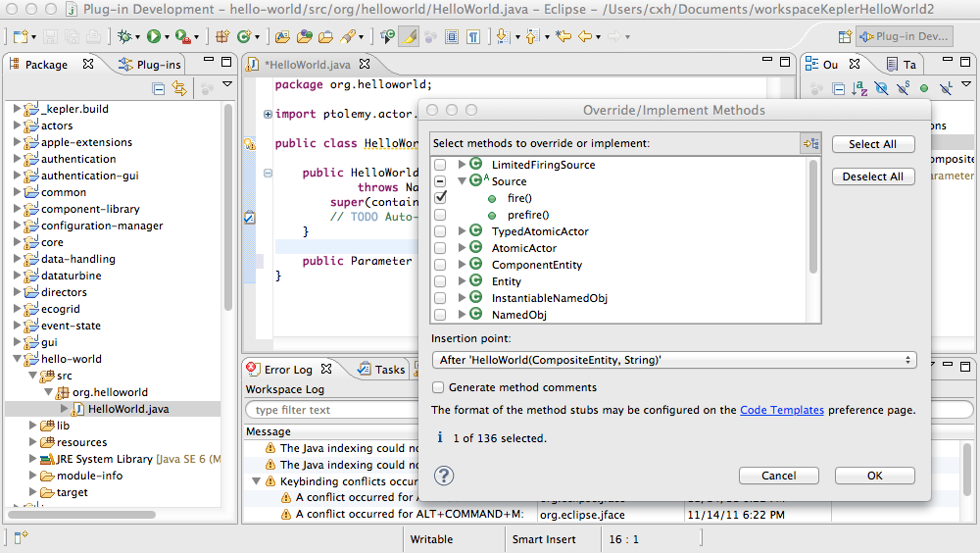Image resolution: width=980 pixels, height=553 pixels.
Task: Click the methods list vertical scrollbar
Action: pyautogui.click(x=813, y=217)
